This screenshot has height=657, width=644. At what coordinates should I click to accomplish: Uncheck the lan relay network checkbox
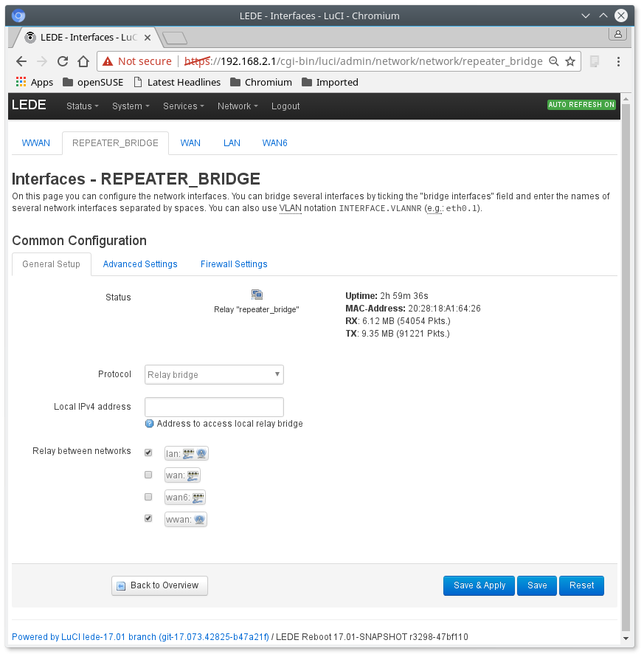pos(148,453)
